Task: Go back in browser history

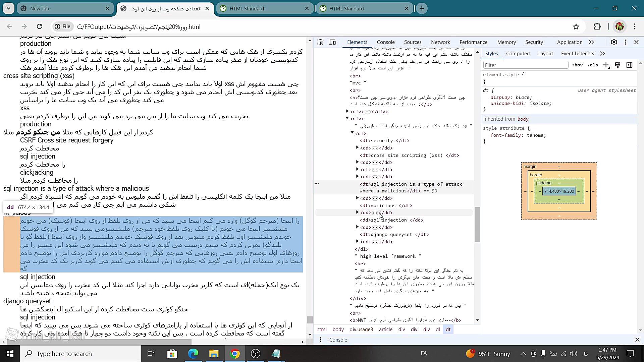Action: tap(9, 26)
